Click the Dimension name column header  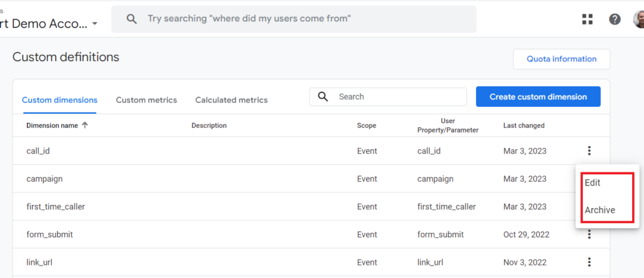52,126
